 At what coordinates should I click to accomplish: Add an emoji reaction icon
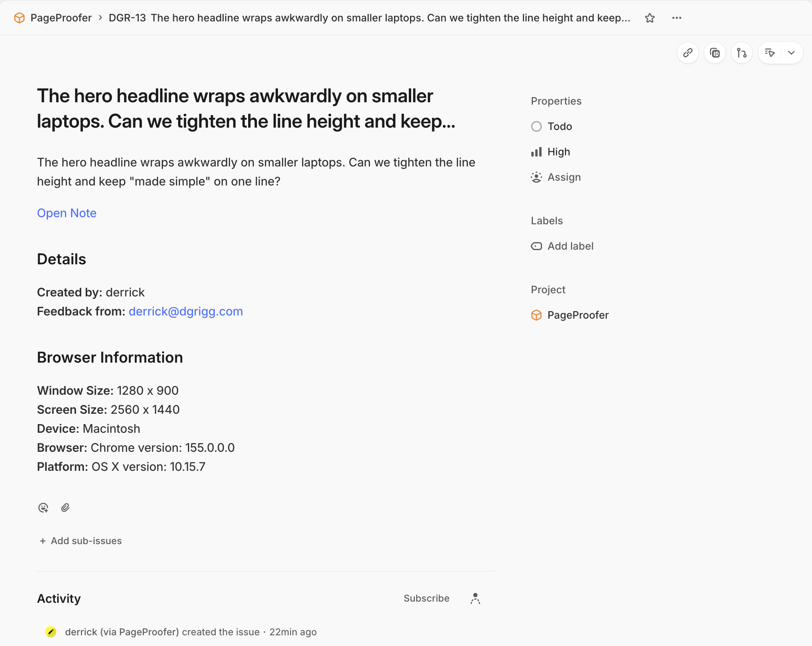43,508
